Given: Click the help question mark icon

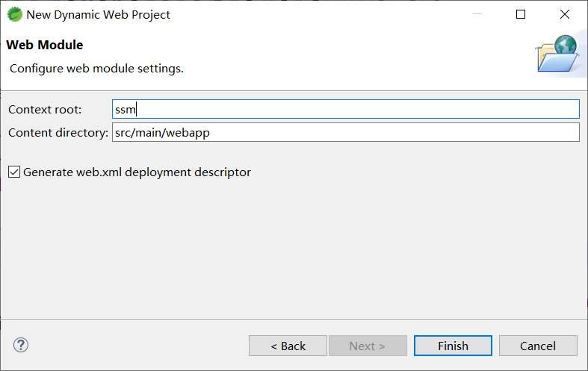Looking at the screenshot, I should [x=21, y=345].
